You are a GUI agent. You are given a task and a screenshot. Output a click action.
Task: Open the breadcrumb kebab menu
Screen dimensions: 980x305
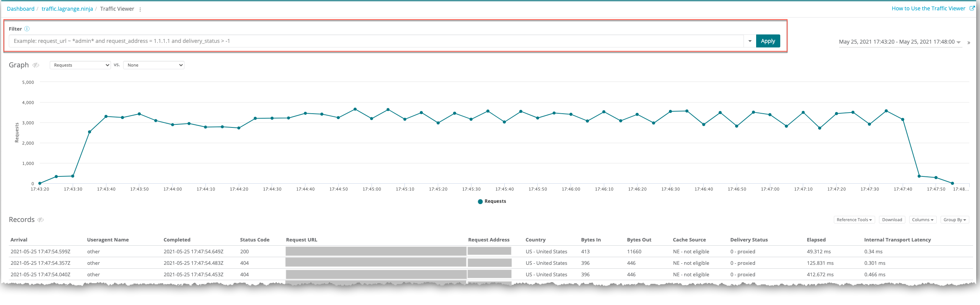pos(140,9)
